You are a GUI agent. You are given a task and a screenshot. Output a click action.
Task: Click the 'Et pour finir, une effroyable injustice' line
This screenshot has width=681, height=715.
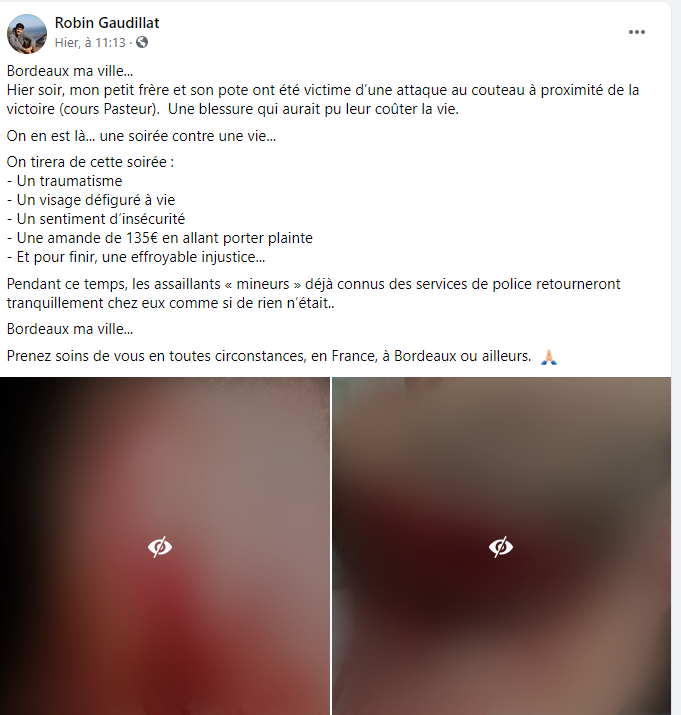[x=136, y=257]
